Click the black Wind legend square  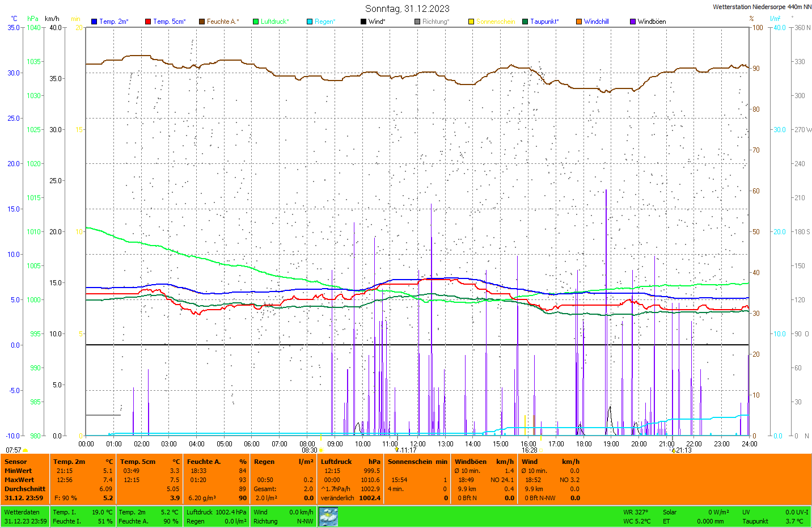[363, 22]
